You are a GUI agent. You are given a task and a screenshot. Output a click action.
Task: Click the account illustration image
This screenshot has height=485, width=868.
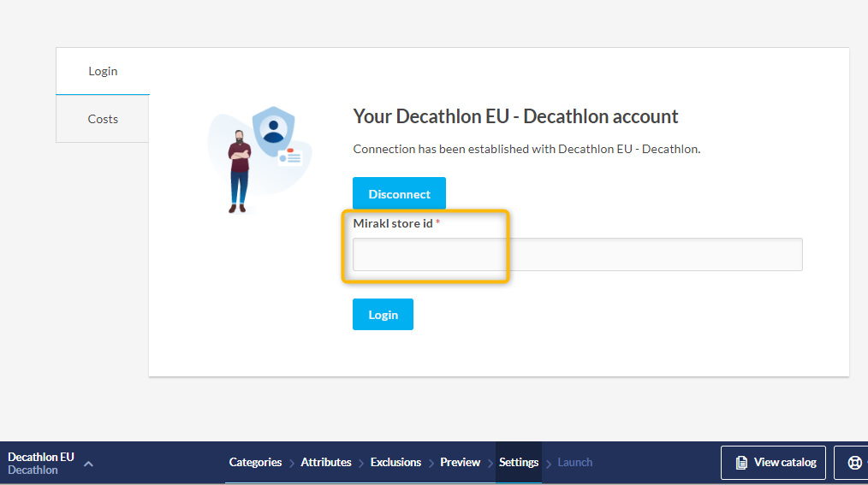click(259, 160)
